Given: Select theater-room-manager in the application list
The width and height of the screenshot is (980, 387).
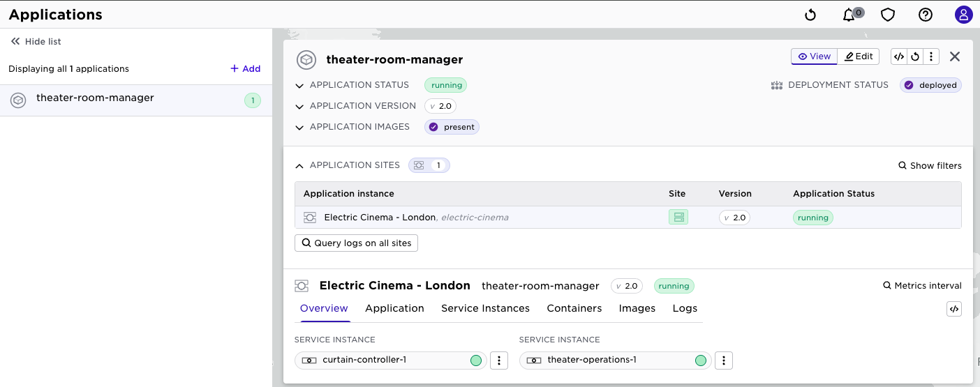Looking at the screenshot, I should 136,100.
